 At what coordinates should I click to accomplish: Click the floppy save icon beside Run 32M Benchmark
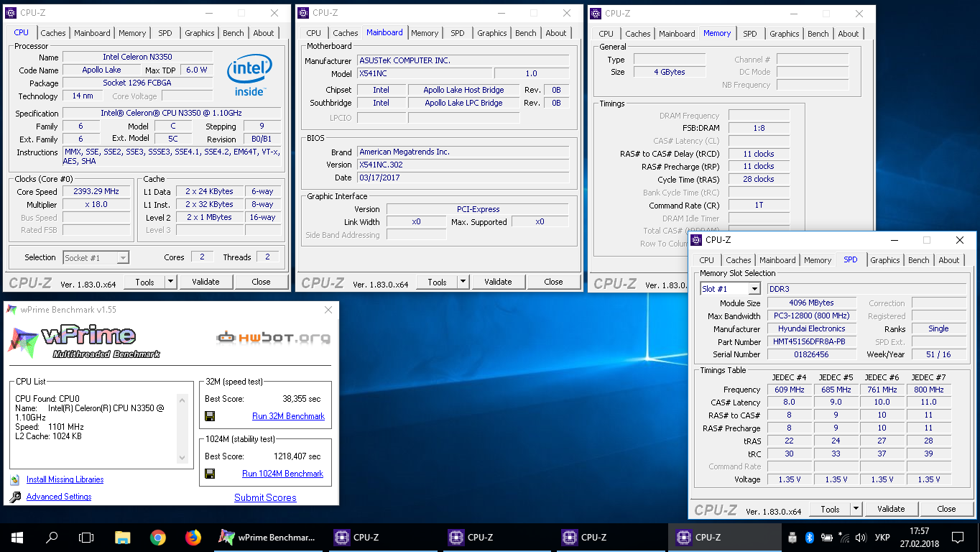pyautogui.click(x=210, y=416)
